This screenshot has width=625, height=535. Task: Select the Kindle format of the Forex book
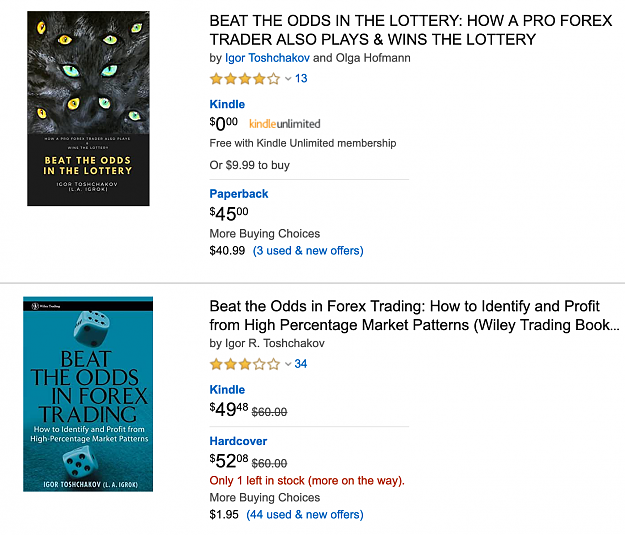tap(227, 390)
